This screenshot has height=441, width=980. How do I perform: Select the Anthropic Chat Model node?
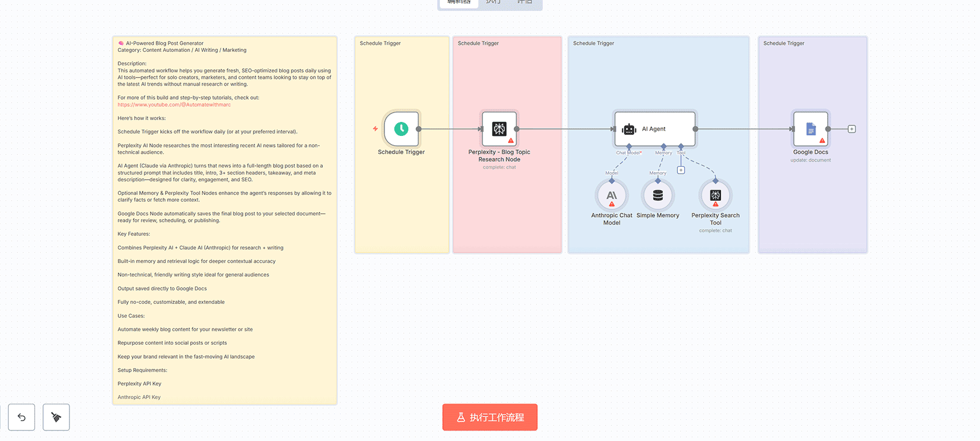click(611, 195)
